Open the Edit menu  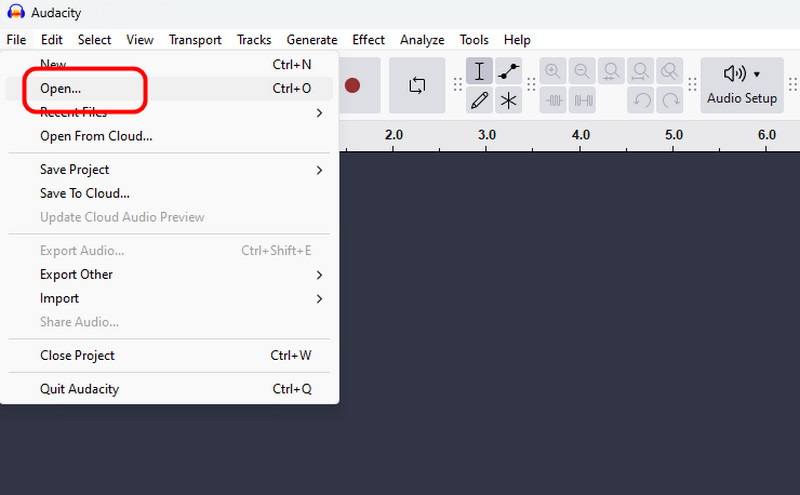coord(52,40)
